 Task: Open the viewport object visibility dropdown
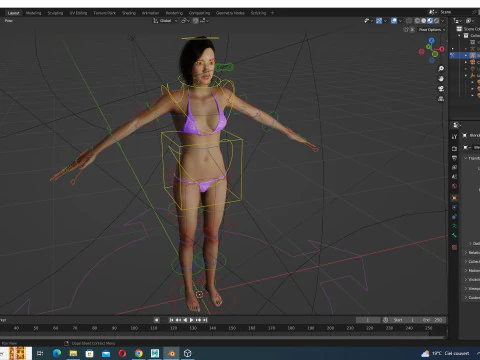click(x=368, y=21)
